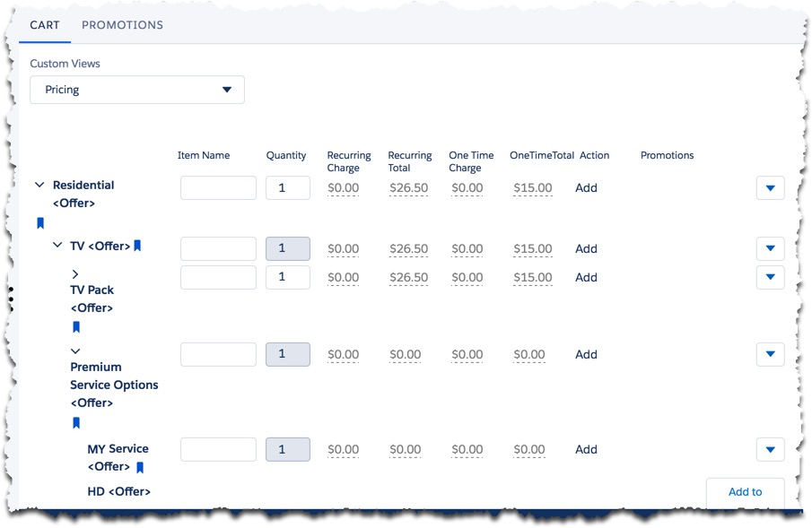Select the Cart tab
This screenshot has width=812, height=528.
45,25
